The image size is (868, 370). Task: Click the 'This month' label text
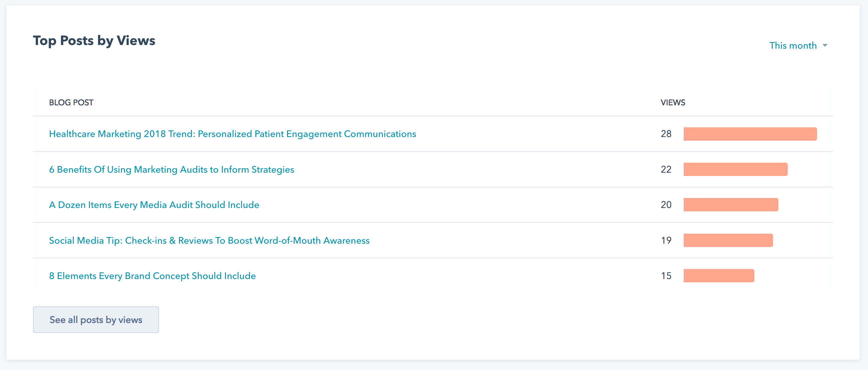coord(793,45)
